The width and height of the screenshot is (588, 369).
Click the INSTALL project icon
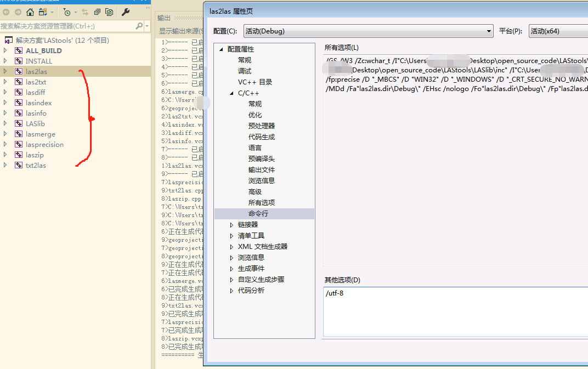point(19,61)
